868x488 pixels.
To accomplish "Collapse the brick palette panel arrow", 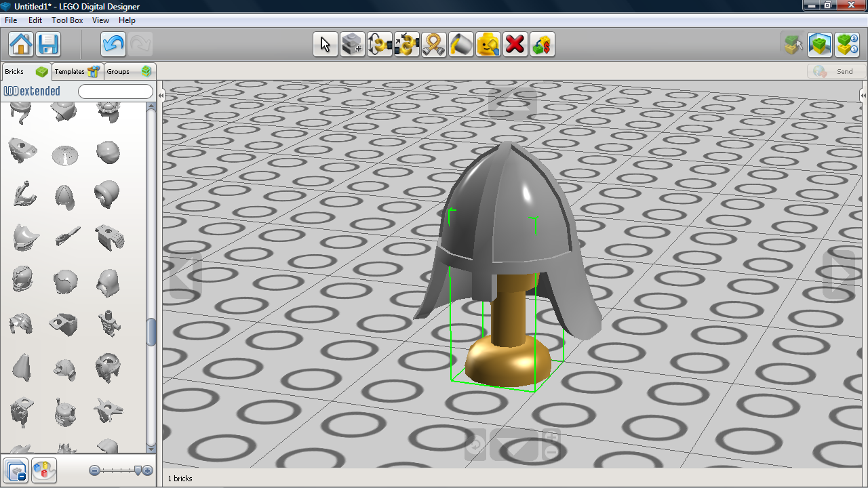I will 161,96.
